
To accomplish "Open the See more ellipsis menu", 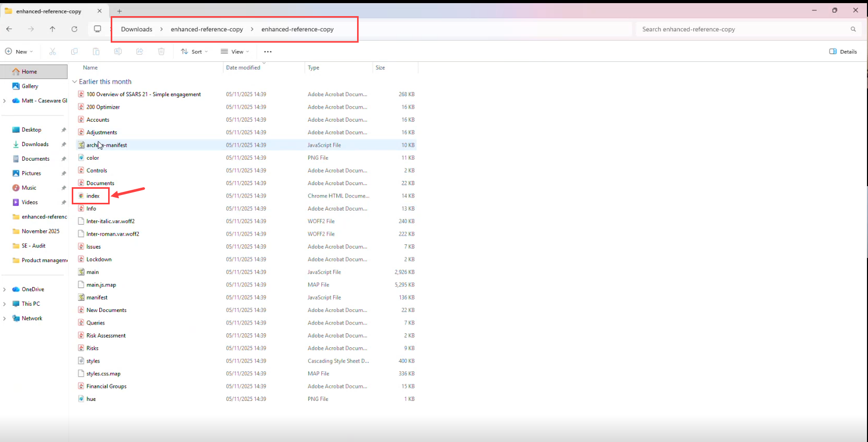I will point(268,51).
